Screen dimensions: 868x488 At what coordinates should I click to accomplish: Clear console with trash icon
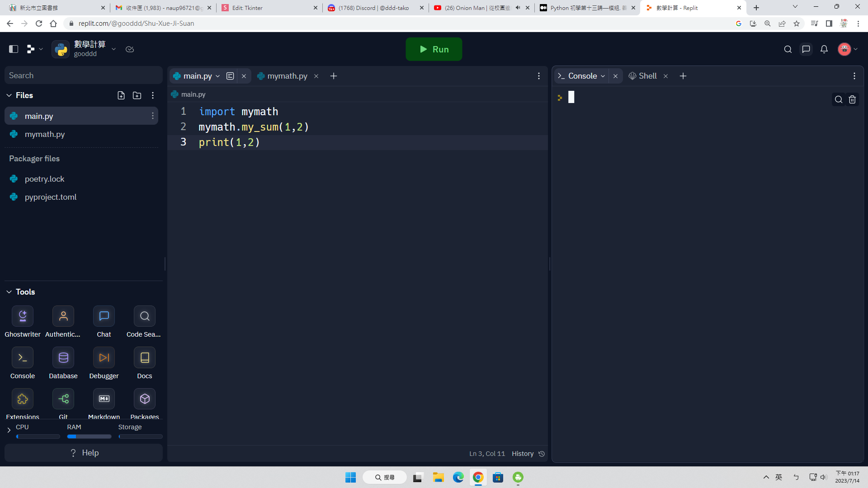click(x=852, y=99)
